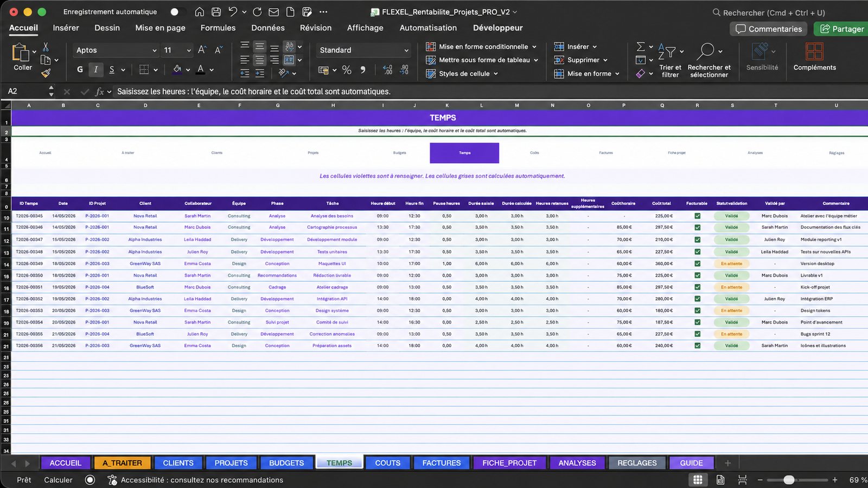The height and width of the screenshot is (488, 868).
Task: Add a new sheet with plus button
Action: (x=727, y=463)
